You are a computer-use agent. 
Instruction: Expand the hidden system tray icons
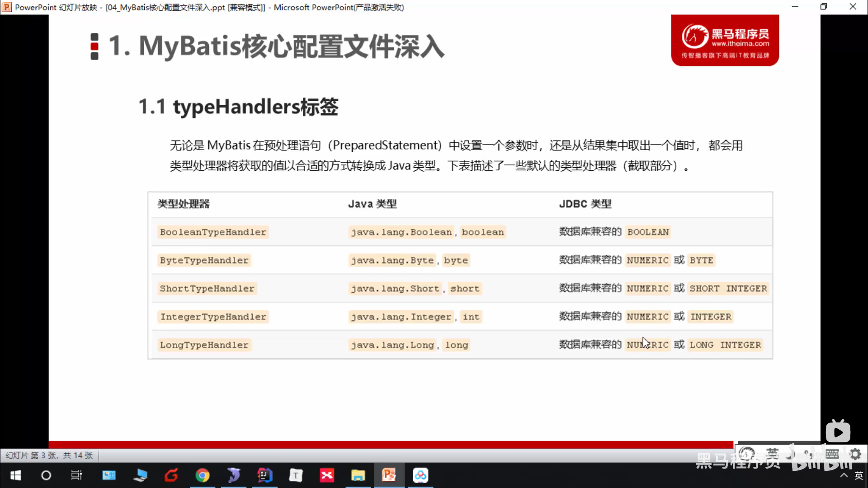click(844, 475)
